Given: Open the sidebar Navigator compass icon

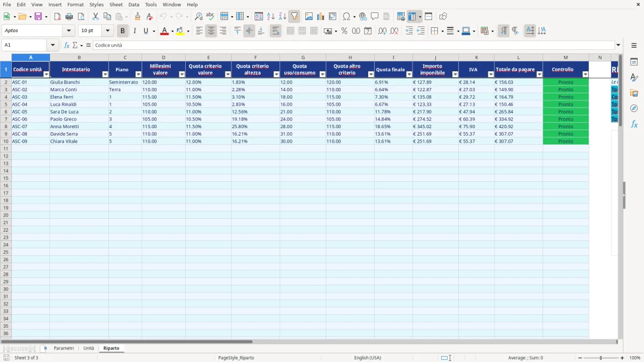Looking at the screenshot, I should tap(634, 108).
